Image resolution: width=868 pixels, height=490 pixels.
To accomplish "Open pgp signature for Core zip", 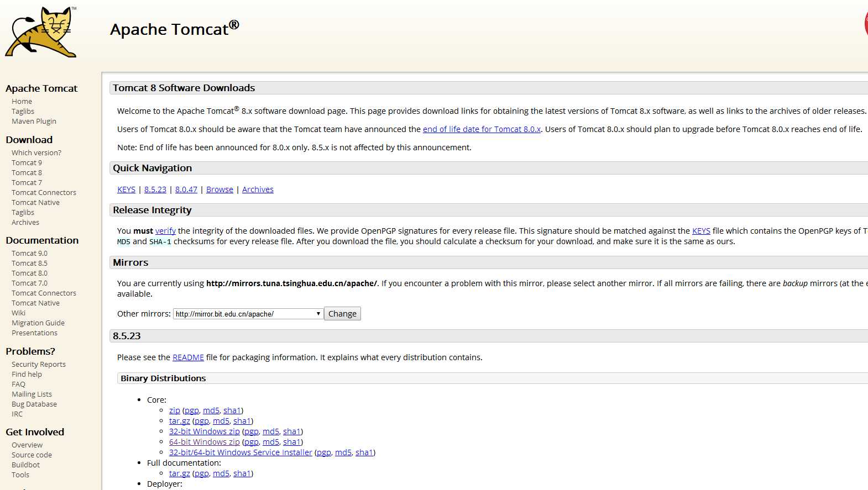I will coord(192,410).
